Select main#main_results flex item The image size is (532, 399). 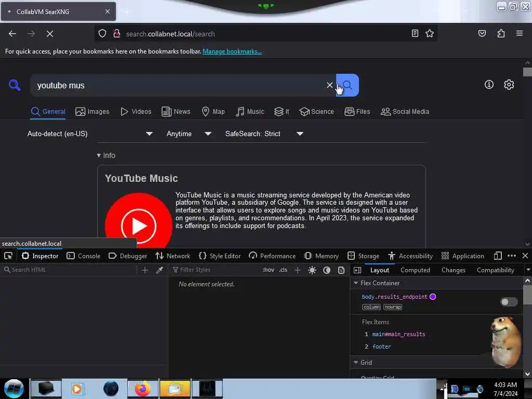pos(398,334)
